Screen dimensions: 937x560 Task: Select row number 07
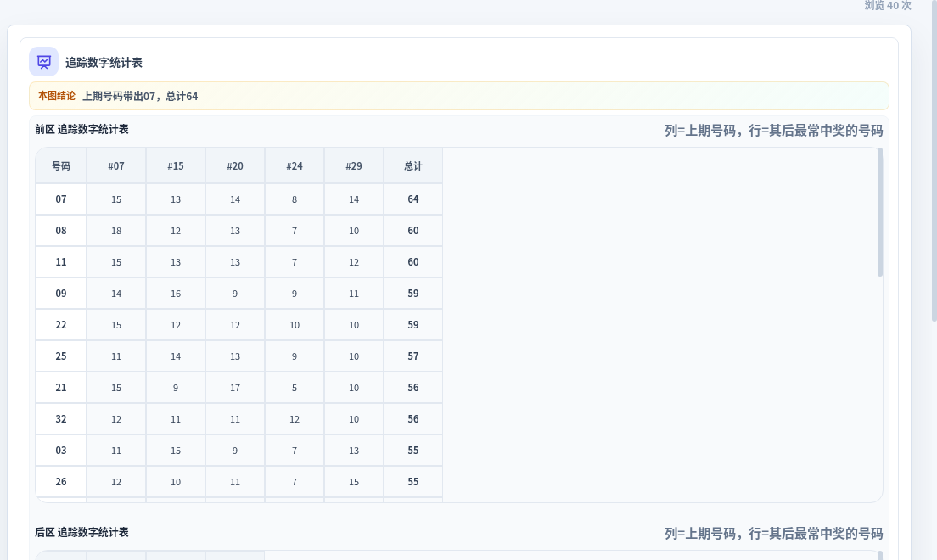coord(61,199)
